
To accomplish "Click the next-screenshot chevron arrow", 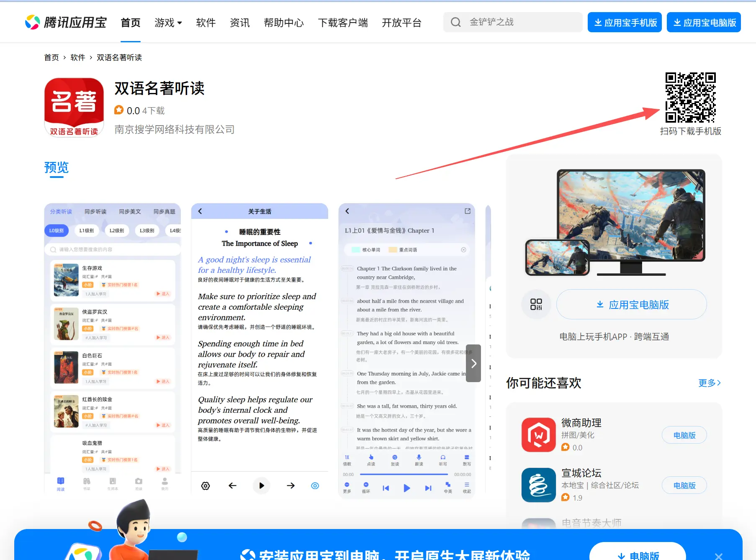I will (x=473, y=363).
